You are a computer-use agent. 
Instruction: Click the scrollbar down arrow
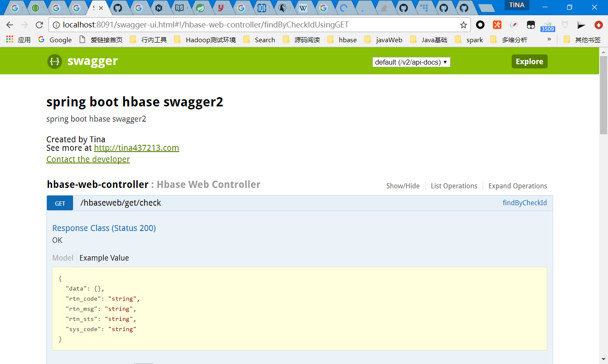pyautogui.click(x=604, y=360)
